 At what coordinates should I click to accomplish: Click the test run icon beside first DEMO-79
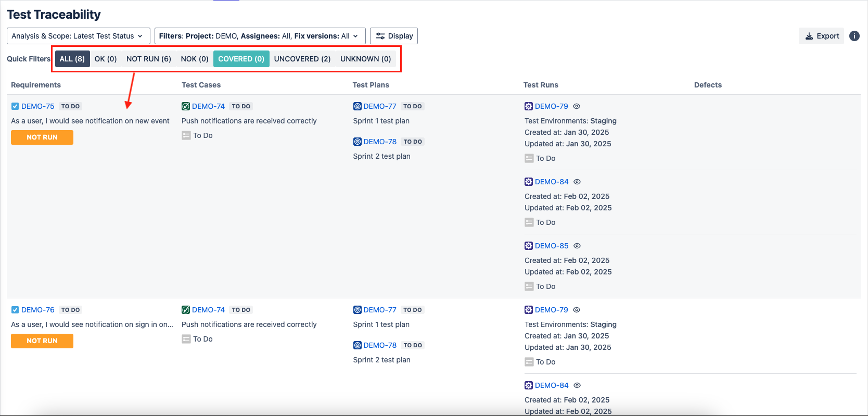529,106
